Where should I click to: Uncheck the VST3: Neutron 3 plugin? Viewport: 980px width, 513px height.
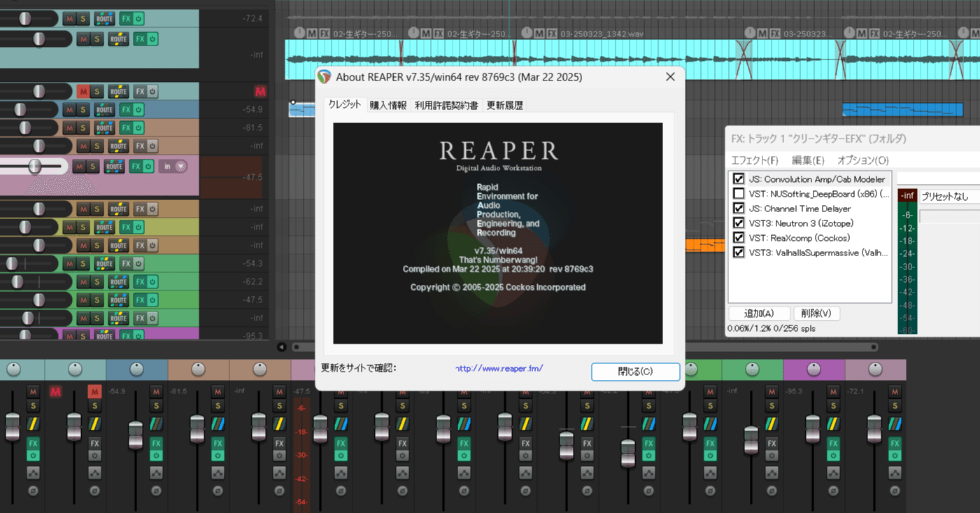(739, 223)
